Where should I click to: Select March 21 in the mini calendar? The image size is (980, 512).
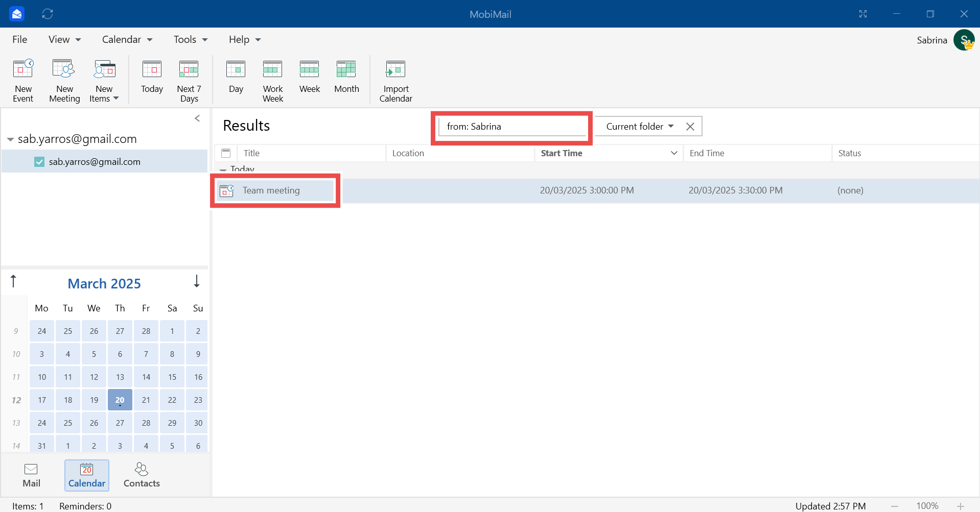click(x=146, y=400)
